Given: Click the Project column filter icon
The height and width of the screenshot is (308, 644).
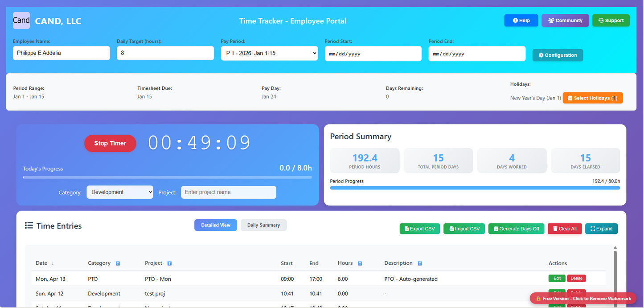Looking at the screenshot, I should [169, 263].
